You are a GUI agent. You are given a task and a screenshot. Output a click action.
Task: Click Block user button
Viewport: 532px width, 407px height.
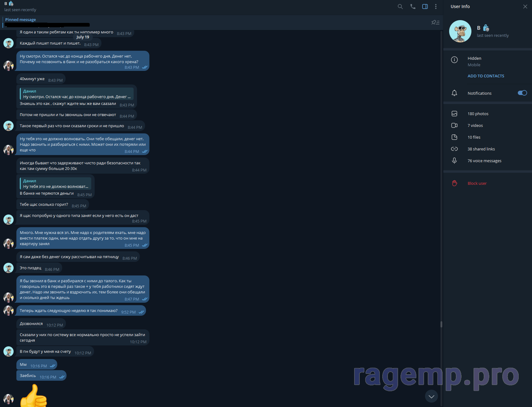(477, 184)
